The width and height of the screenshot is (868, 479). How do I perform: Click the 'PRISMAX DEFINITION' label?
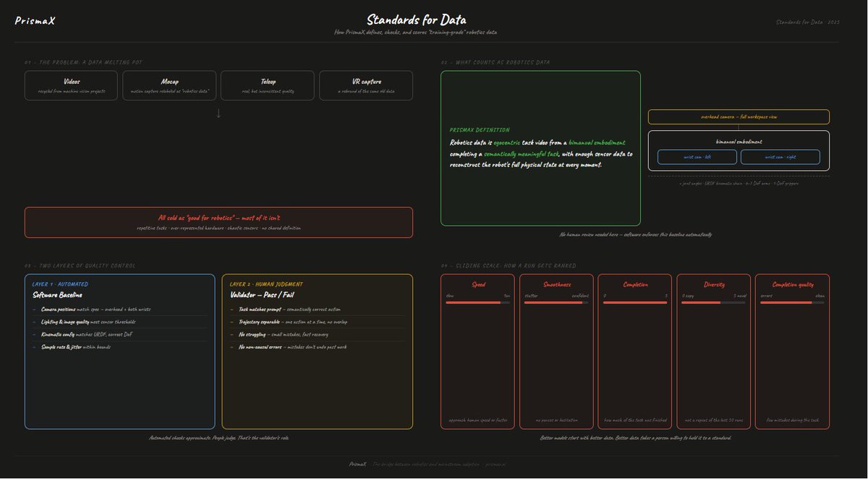point(480,130)
